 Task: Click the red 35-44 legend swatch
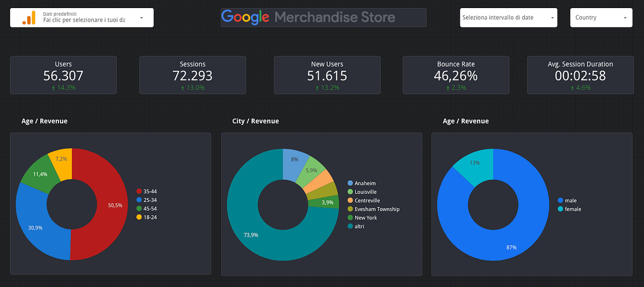pos(139,192)
